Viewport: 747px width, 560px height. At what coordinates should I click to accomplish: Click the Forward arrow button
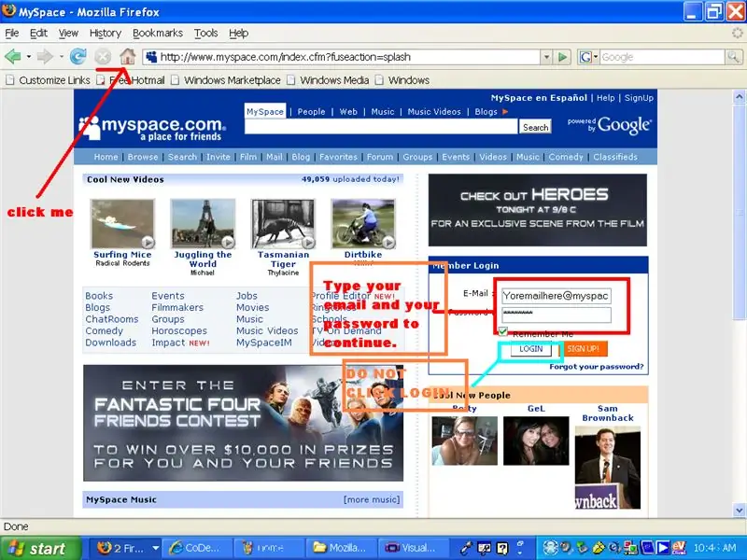pyautogui.click(x=45, y=57)
